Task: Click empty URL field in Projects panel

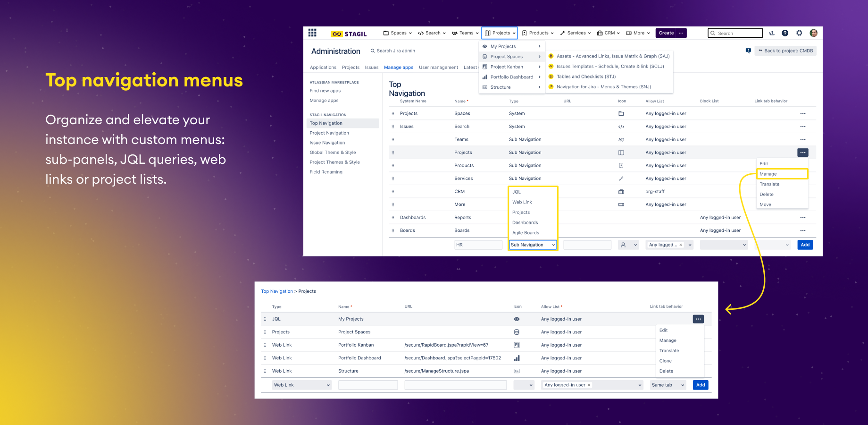Action: [455, 385]
